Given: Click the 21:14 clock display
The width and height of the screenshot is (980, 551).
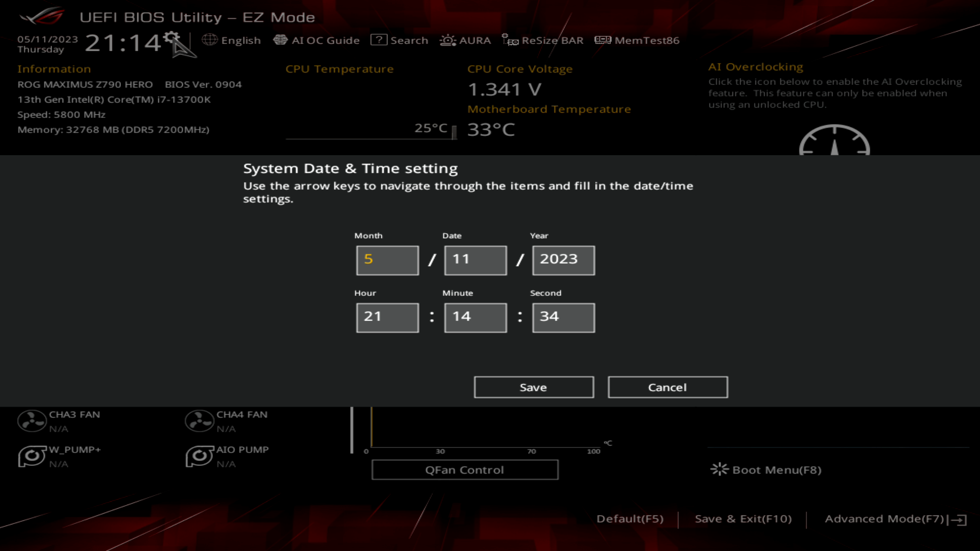Looking at the screenshot, I should tap(123, 43).
